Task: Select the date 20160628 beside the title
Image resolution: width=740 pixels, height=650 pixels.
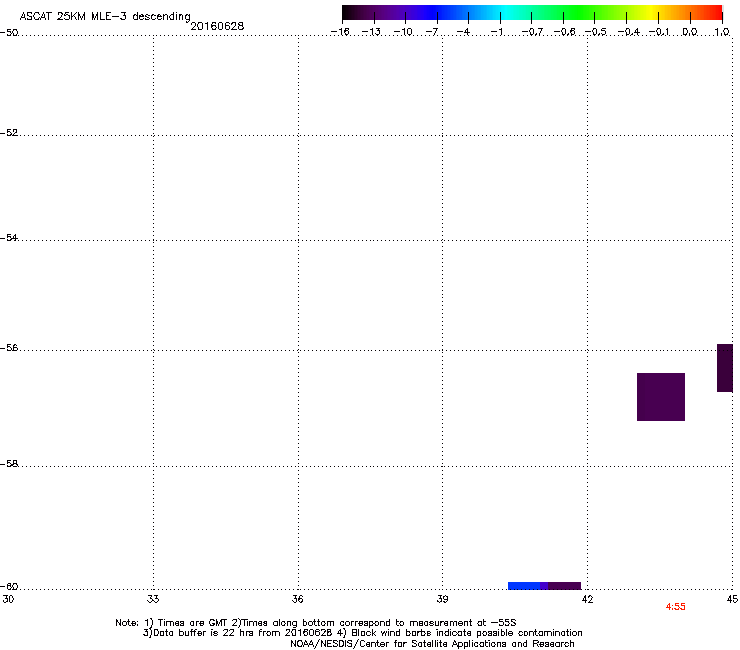Action: [x=217, y=26]
